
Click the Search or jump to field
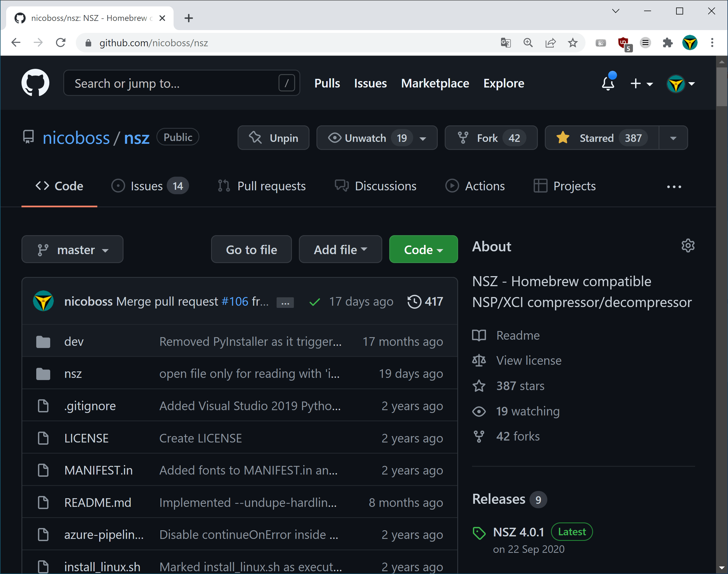(175, 83)
